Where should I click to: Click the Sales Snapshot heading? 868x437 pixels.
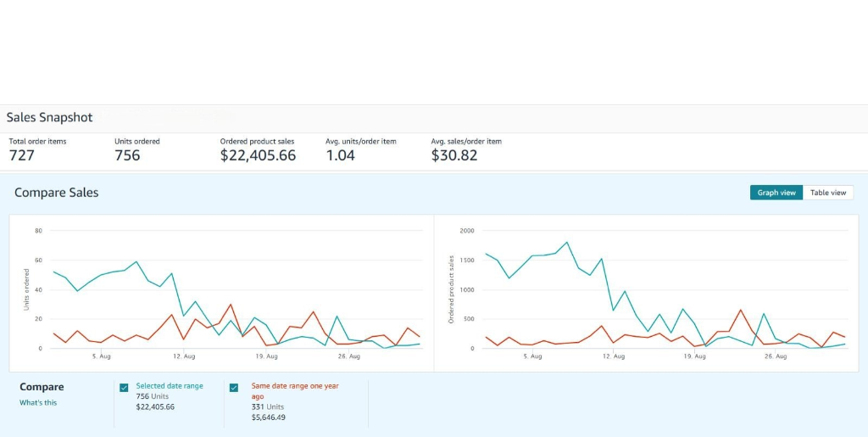pos(49,118)
